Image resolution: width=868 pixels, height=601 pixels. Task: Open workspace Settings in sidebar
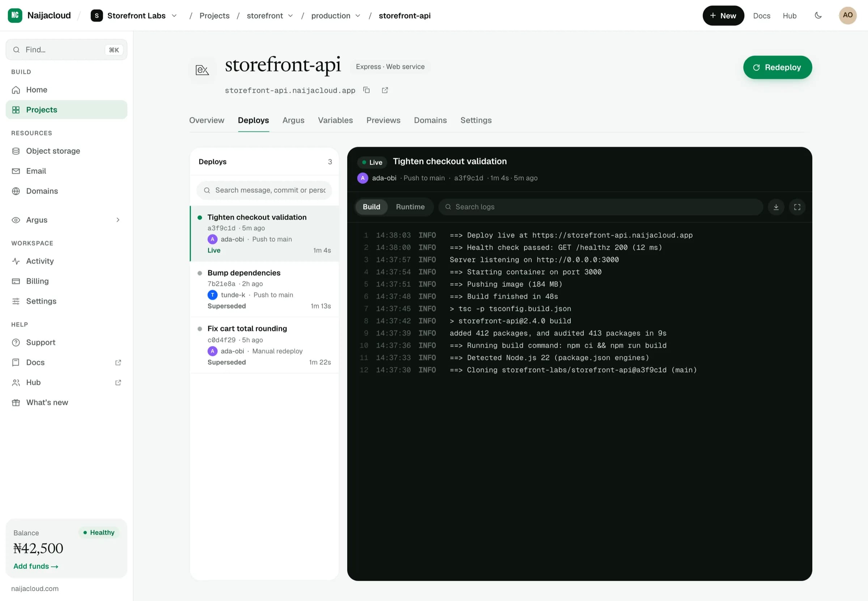pos(66,301)
